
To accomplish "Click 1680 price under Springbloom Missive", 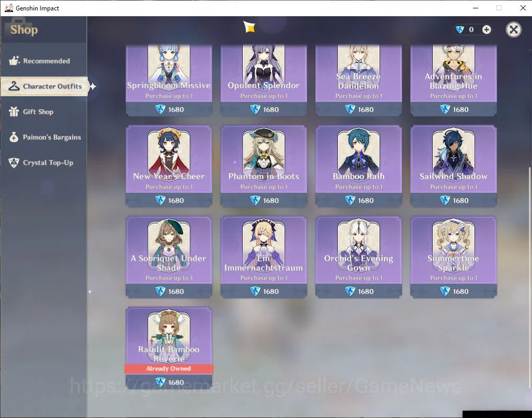I will 169,109.
